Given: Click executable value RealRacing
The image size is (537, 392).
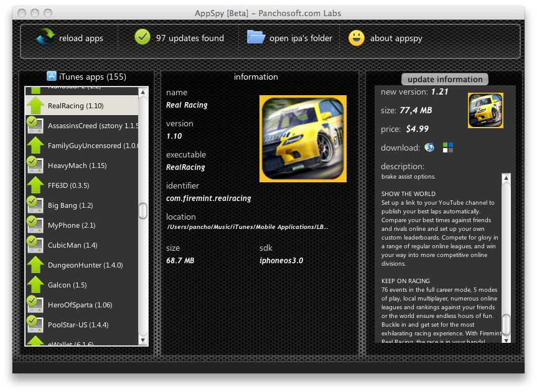Looking at the screenshot, I should (x=185, y=167).
